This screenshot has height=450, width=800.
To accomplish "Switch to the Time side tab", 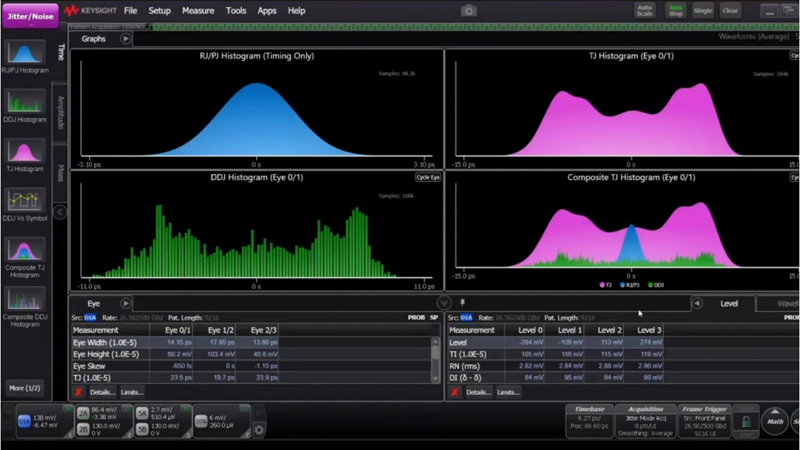I will coord(61,52).
